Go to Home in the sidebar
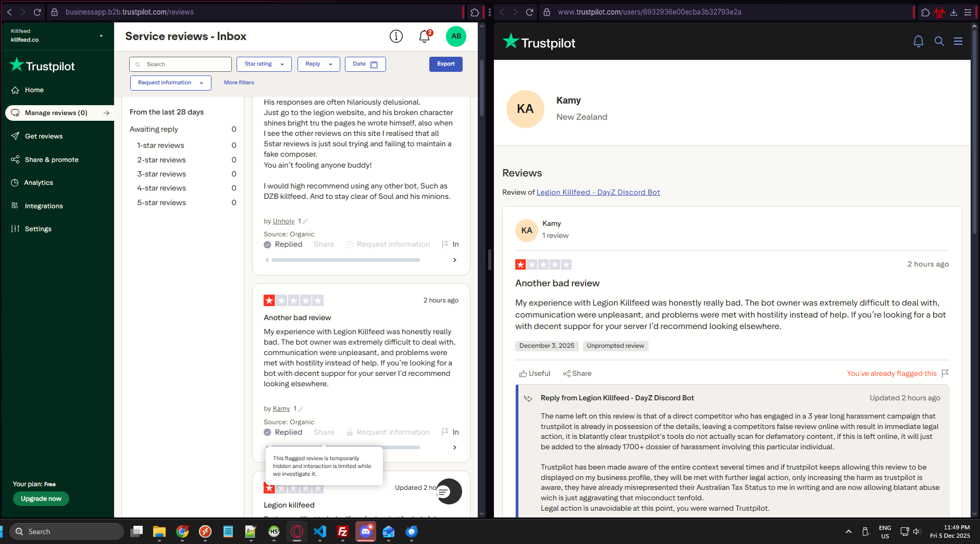The height and width of the screenshot is (544, 980). pos(34,90)
